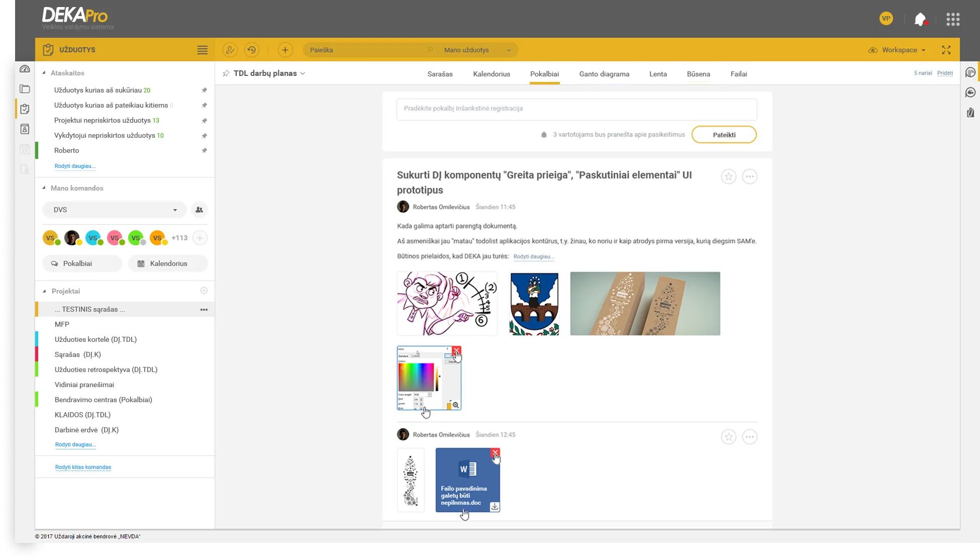Click the history clock toolbar icon
Screen dimensions: 980x560
click(252, 50)
